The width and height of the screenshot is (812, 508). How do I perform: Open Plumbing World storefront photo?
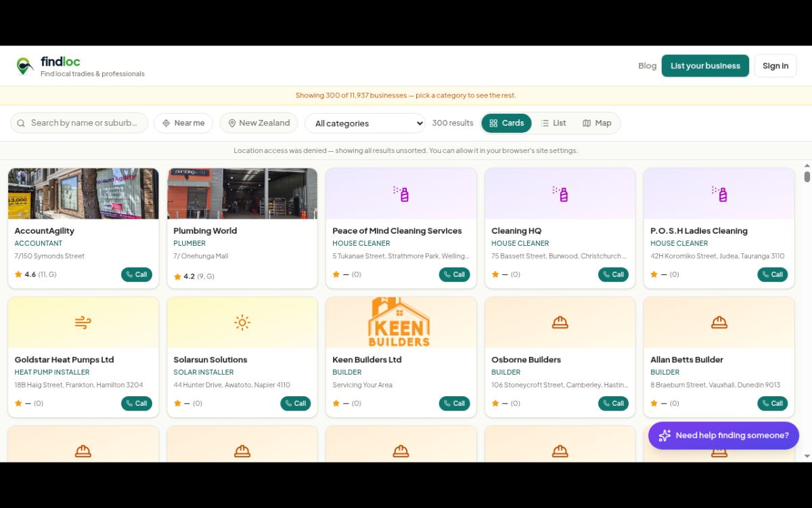(242, 194)
